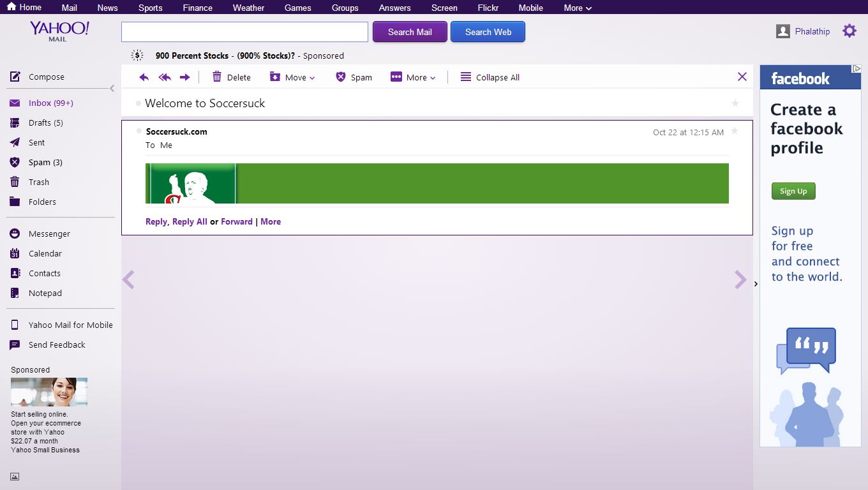Open Weather in top navigation

[x=249, y=8]
